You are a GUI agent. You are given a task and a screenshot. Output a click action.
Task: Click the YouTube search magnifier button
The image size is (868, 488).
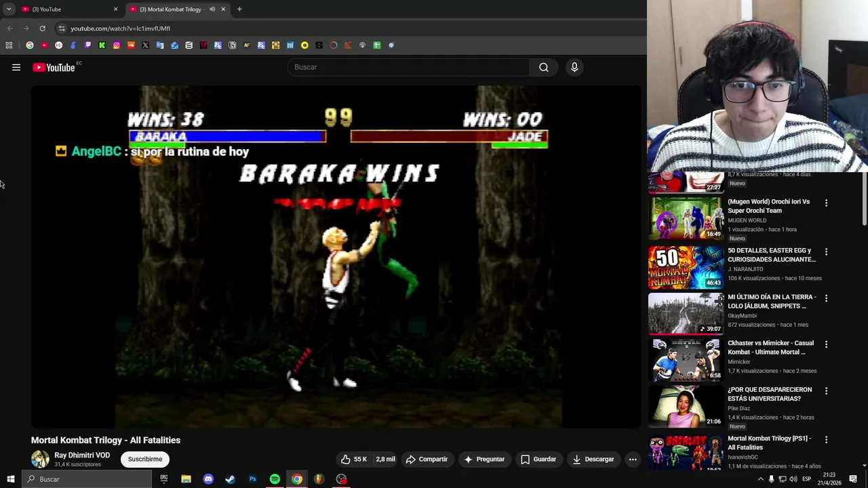(x=544, y=67)
